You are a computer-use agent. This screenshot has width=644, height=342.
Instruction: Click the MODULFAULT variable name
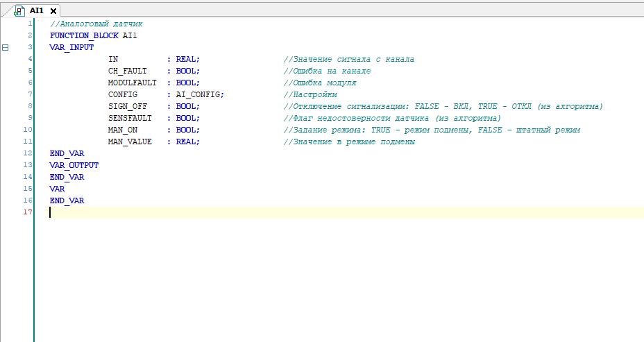[132, 83]
